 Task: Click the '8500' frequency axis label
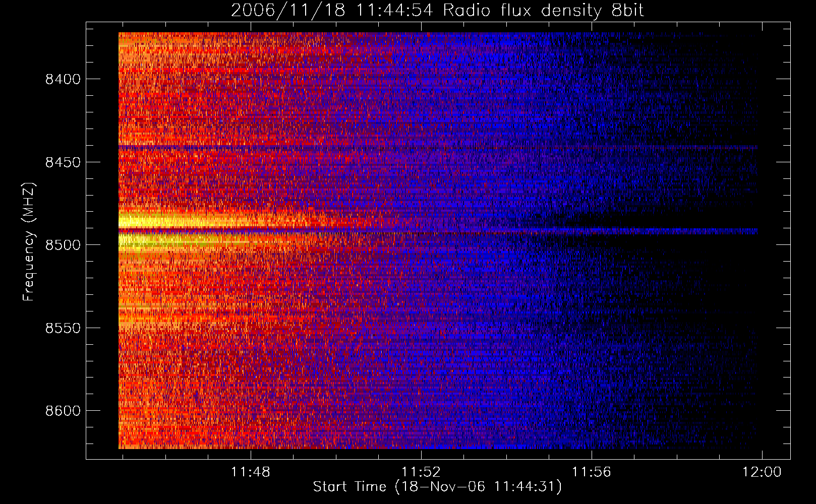[63, 245]
